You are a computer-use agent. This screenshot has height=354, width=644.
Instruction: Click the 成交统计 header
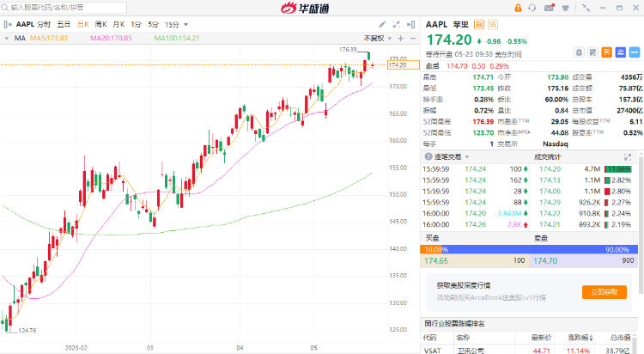tap(547, 157)
